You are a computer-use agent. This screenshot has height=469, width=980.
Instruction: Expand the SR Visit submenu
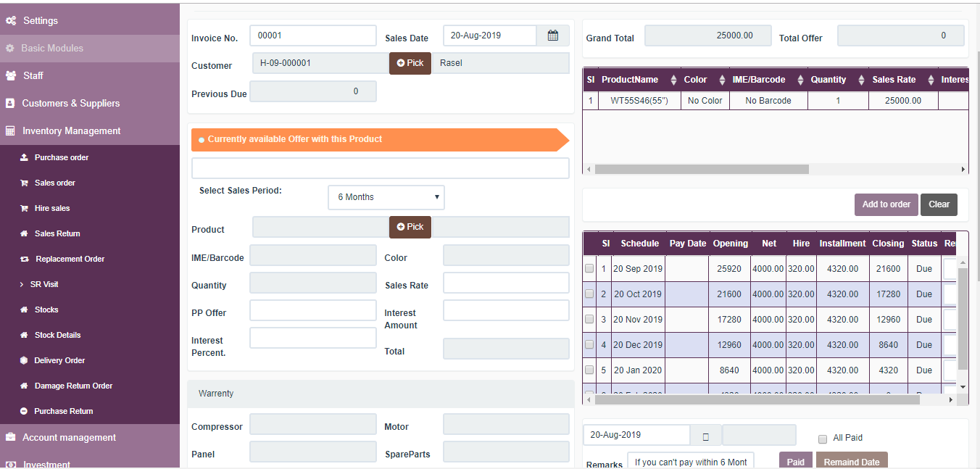[42, 284]
